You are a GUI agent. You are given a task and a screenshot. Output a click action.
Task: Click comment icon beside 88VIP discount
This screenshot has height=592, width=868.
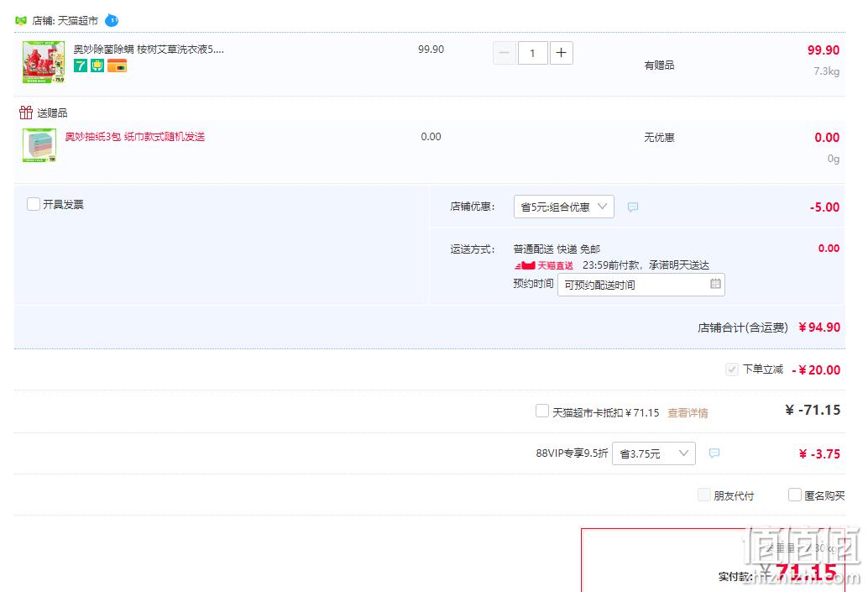pyautogui.click(x=714, y=453)
